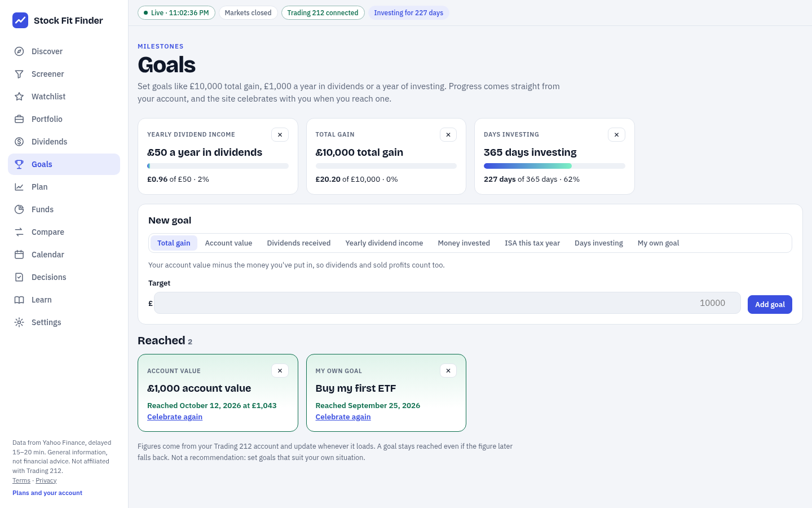Open Plan via its chart icon

19,187
